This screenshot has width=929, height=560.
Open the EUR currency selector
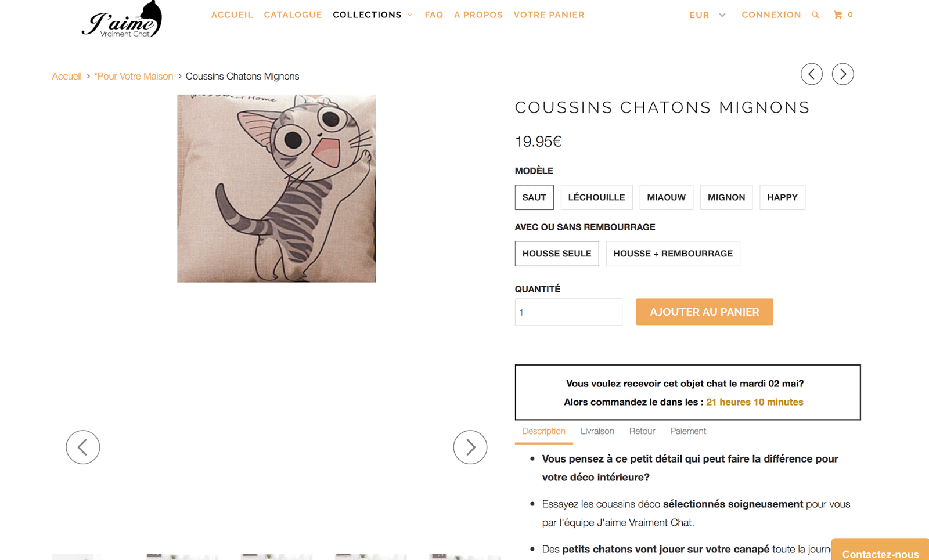(x=707, y=15)
